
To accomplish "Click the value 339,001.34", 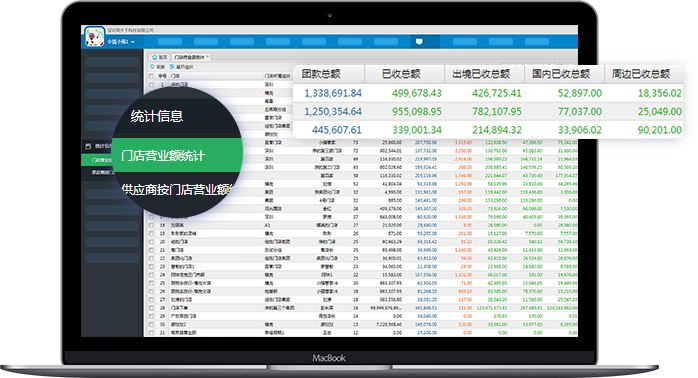I will coord(417,130).
